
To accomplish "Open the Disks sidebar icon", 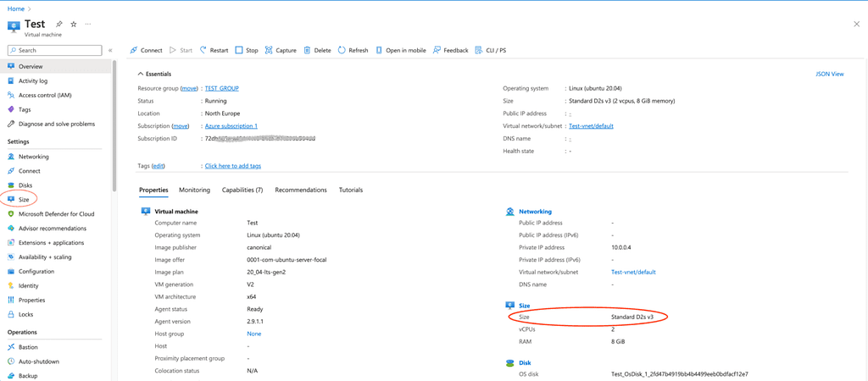I will pos(11,185).
